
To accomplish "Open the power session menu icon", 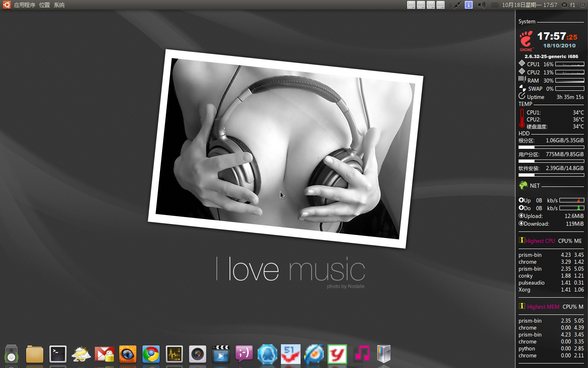I will pyautogui.click(x=583, y=5).
